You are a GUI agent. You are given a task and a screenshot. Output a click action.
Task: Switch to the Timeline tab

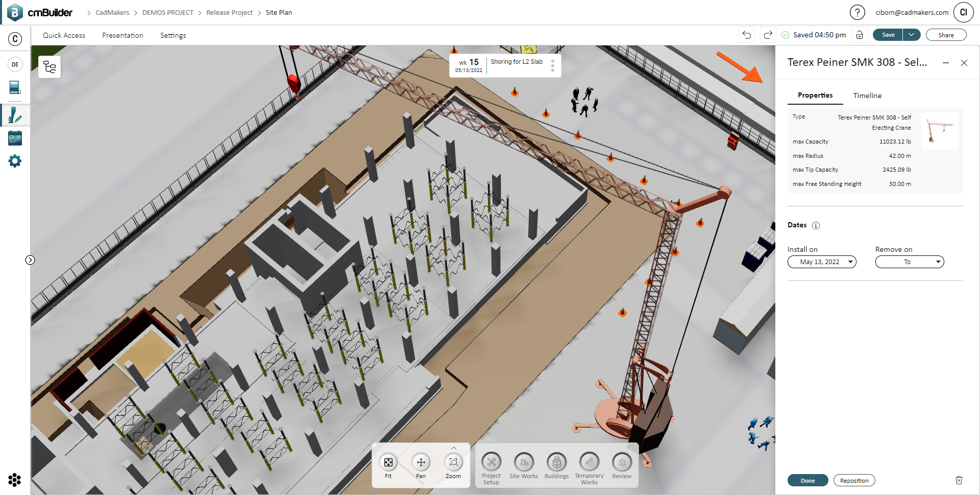[867, 96]
